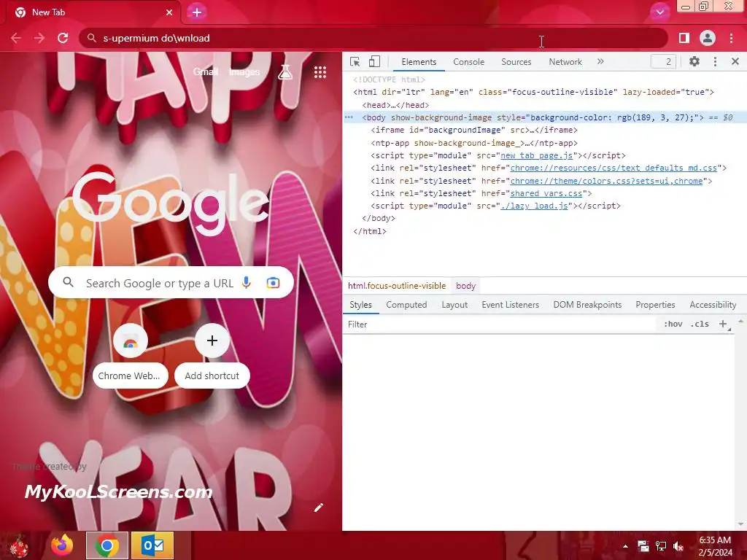Screen dimensions: 747x560
Task: Open Google apps grid
Action: [320, 72]
